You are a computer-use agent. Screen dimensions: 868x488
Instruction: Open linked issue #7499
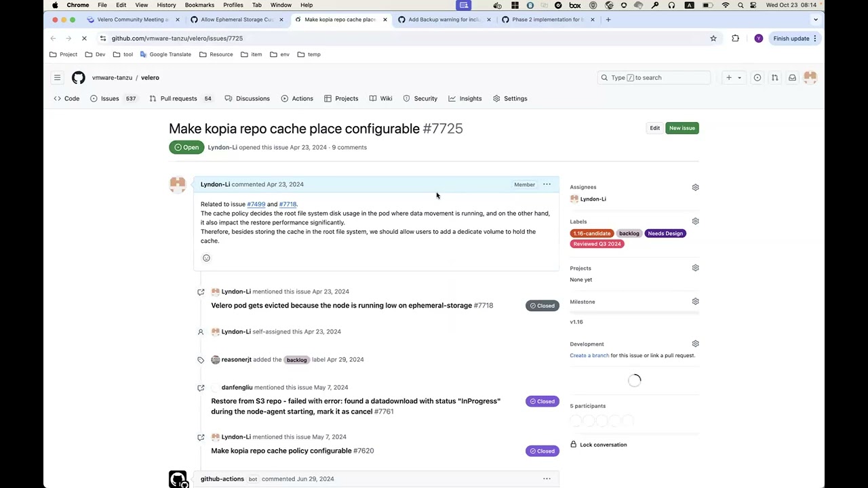point(256,204)
